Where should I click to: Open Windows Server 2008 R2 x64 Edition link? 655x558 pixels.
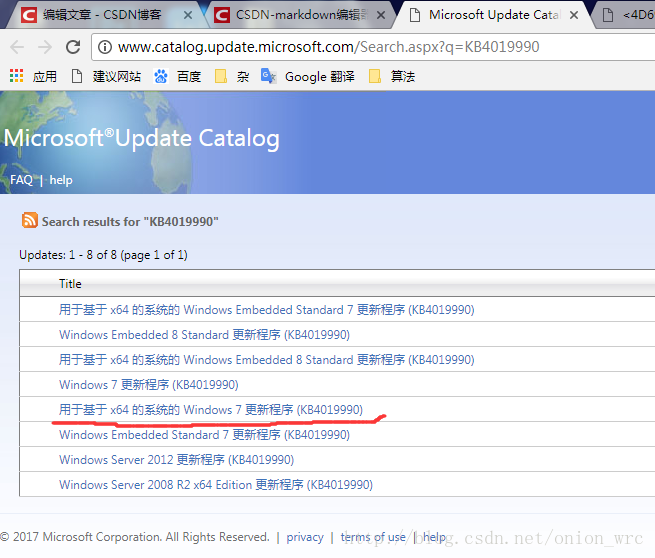coord(216,485)
